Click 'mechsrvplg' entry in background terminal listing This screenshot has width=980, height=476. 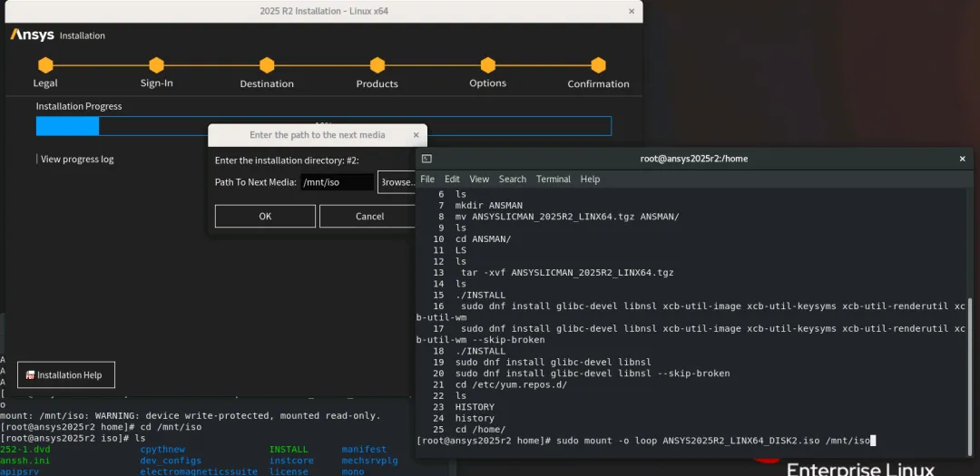[369, 461]
